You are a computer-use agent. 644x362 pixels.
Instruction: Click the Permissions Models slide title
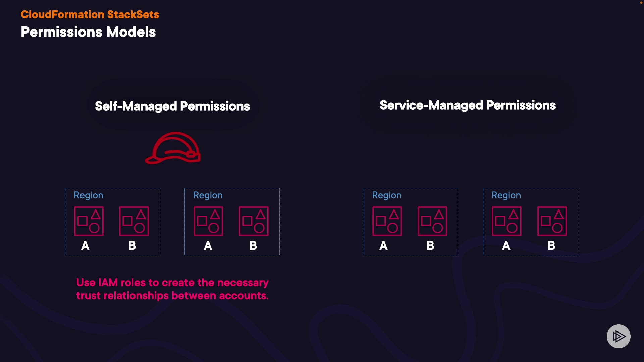(88, 32)
